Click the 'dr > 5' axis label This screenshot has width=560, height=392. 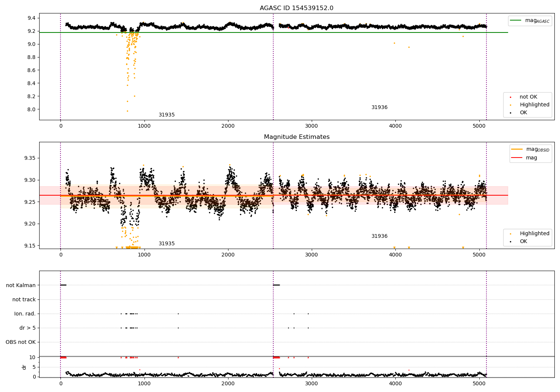coord(28,328)
